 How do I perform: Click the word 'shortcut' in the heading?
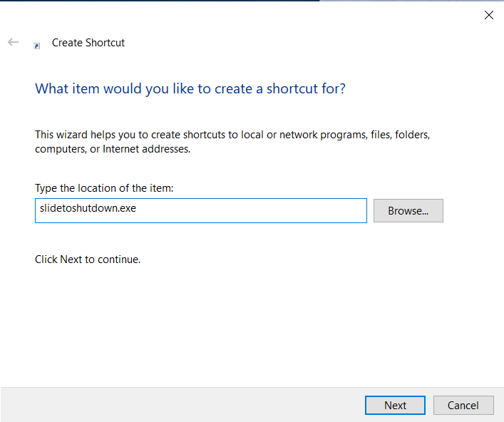point(292,88)
